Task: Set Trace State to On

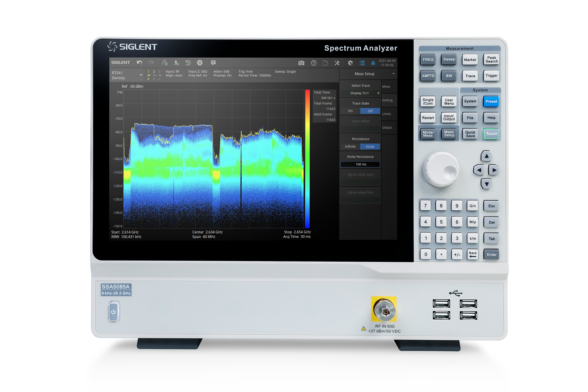Action: click(x=350, y=111)
